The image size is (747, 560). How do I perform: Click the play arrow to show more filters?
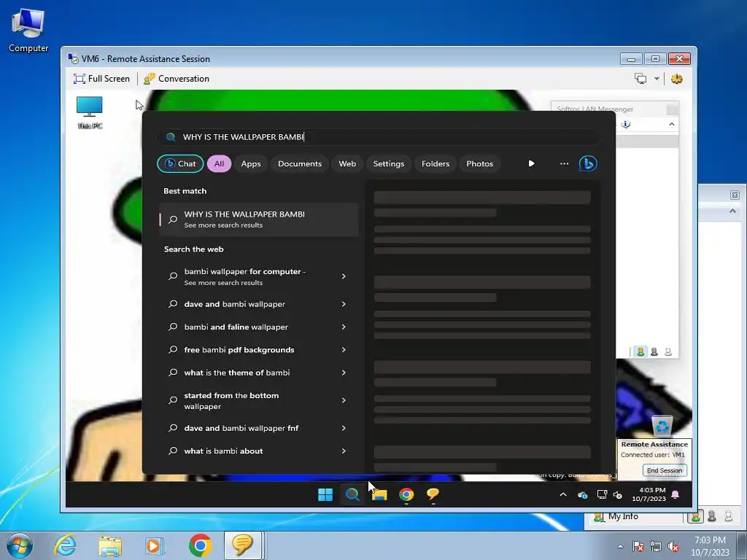click(531, 163)
